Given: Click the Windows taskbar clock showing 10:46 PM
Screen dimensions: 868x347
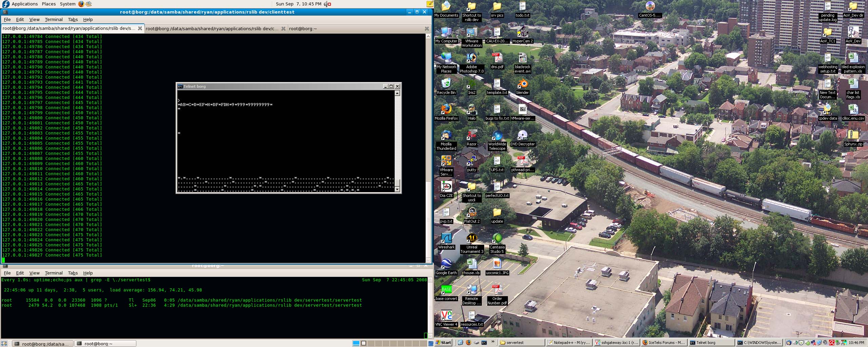Looking at the screenshot, I should (x=856, y=343).
